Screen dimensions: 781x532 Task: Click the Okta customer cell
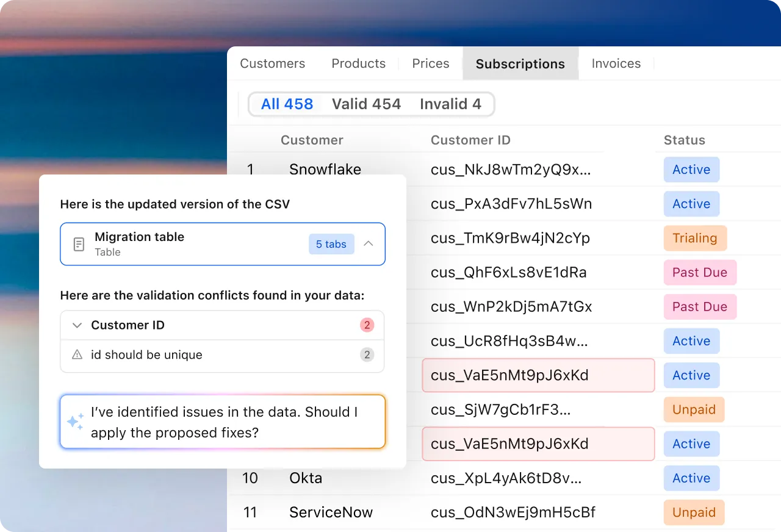306,478
